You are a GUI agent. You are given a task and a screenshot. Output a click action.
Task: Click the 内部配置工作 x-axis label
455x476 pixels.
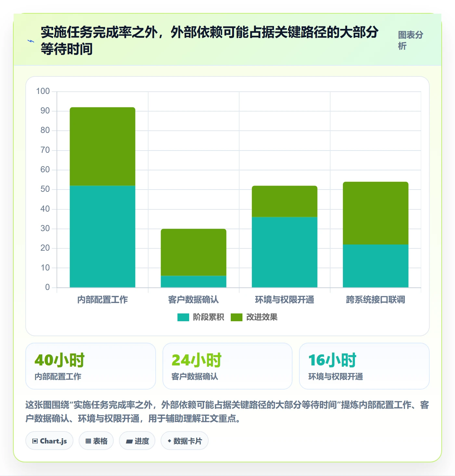[x=102, y=299]
